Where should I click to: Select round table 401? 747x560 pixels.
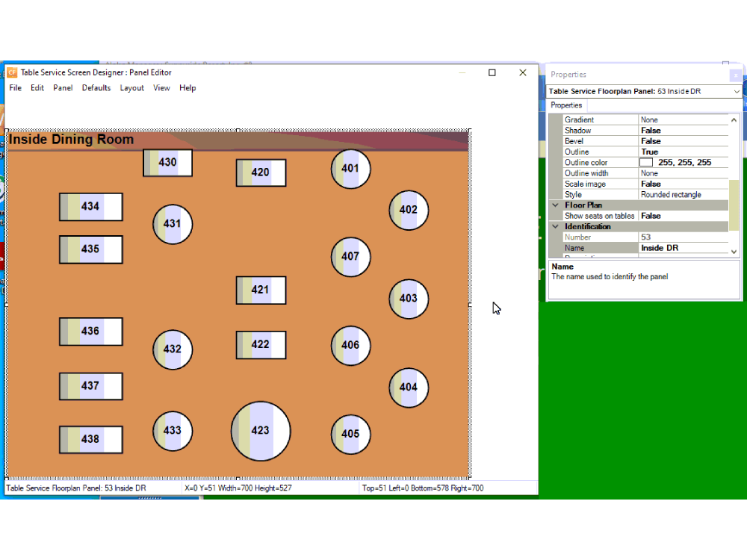(x=350, y=169)
